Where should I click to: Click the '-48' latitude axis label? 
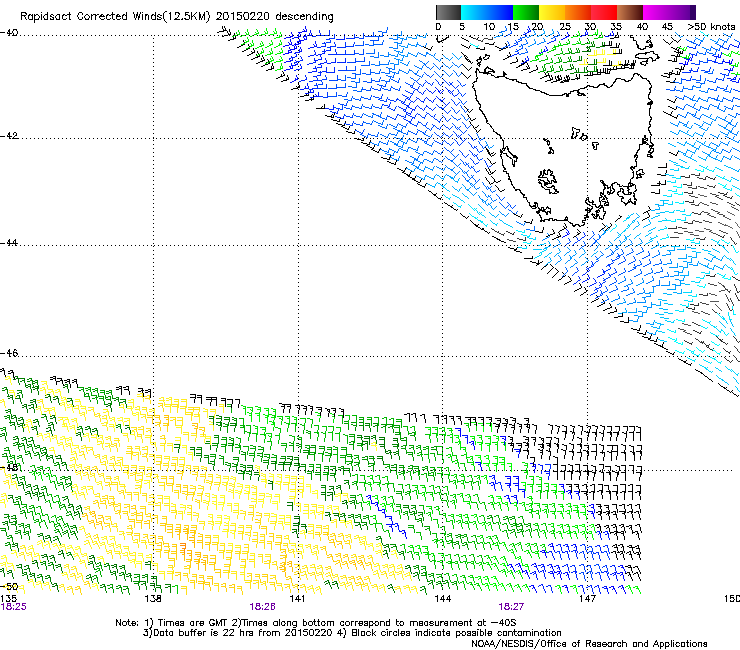click(x=9, y=468)
